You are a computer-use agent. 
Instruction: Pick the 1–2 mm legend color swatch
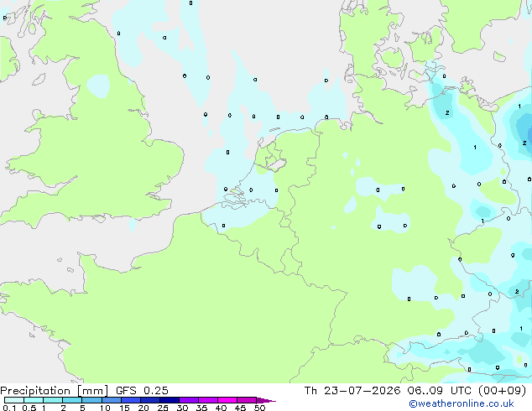tap(53, 400)
